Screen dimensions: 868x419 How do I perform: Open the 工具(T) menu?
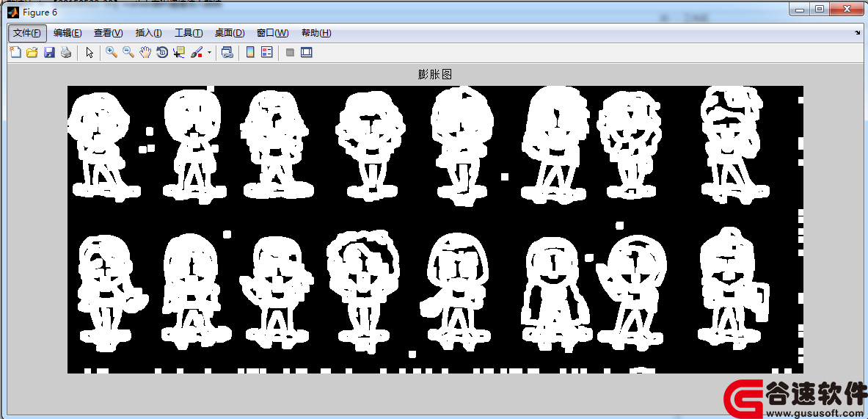point(189,33)
